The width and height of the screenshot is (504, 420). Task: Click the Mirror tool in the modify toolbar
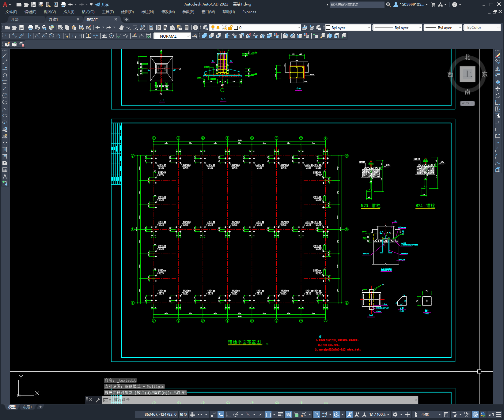[498, 69]
